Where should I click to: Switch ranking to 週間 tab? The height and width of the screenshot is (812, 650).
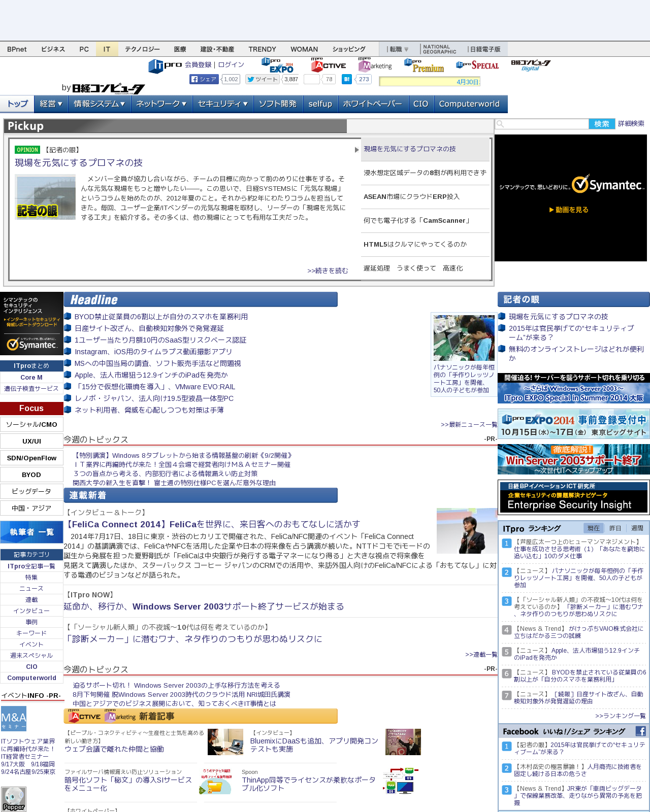pos(637,528)
